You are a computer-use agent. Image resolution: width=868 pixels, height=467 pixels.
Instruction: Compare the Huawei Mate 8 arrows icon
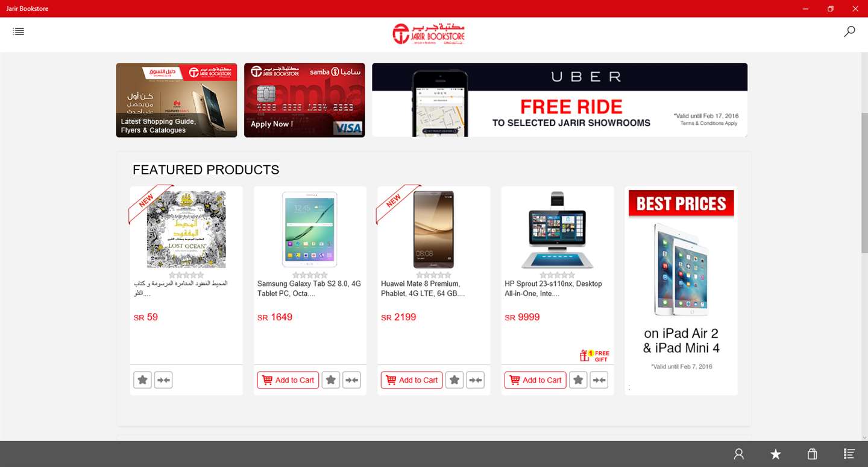click(476, 380)
